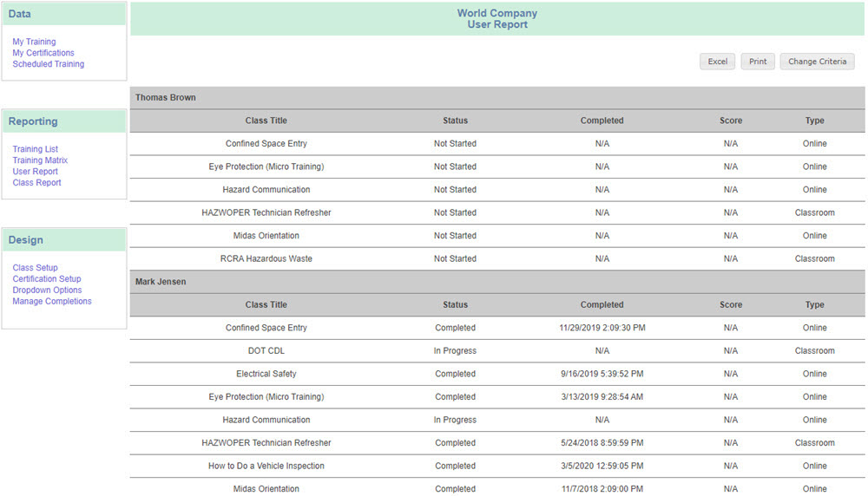868x496 pixels.
Task: Click the Status column header under Mark Jensen
Action: pos(455,304)
